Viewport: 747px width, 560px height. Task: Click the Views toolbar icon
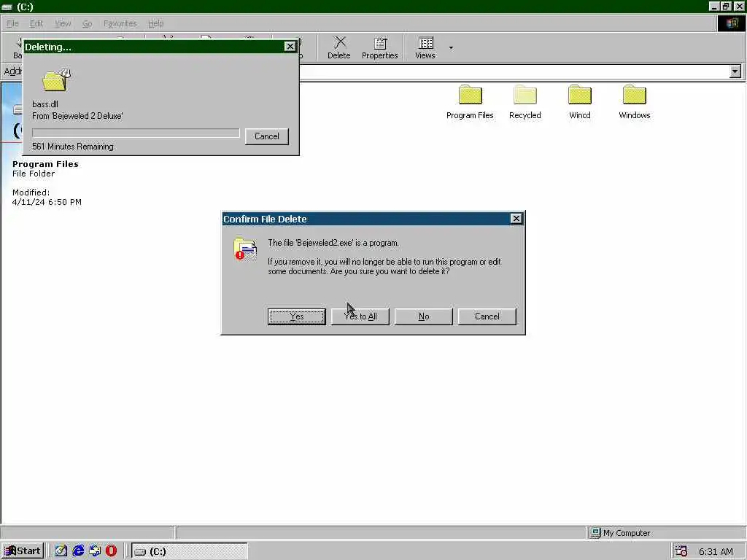(x=425, y=47)
